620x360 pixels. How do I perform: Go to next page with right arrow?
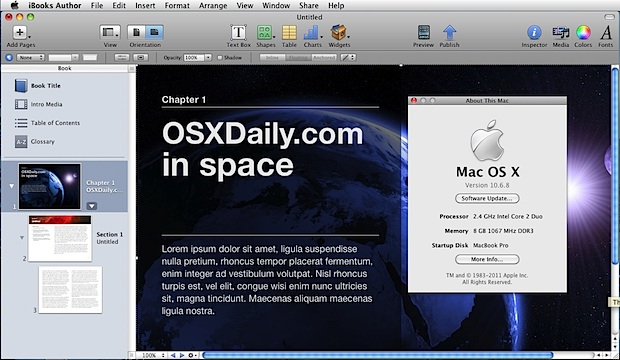(x=182, y=355)
